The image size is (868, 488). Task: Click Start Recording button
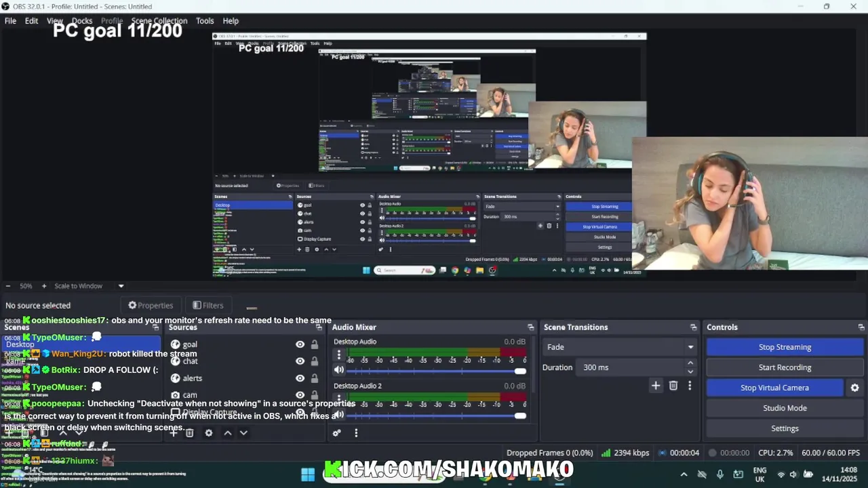pos(785,367)
